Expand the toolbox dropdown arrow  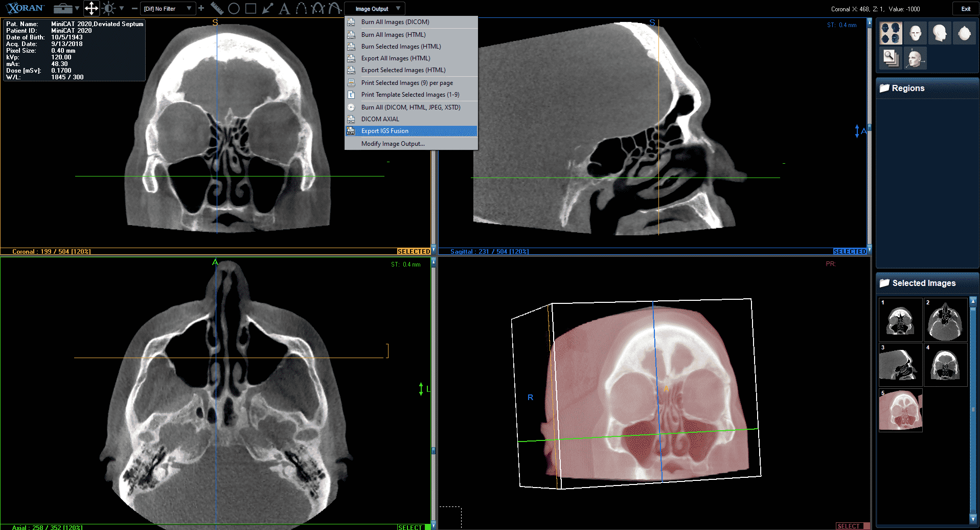(x=77, y=8)
